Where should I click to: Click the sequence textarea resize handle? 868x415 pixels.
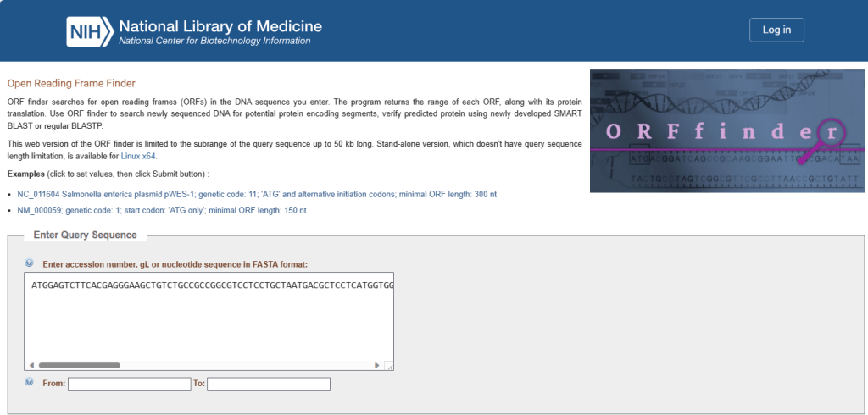click(389, 365)
